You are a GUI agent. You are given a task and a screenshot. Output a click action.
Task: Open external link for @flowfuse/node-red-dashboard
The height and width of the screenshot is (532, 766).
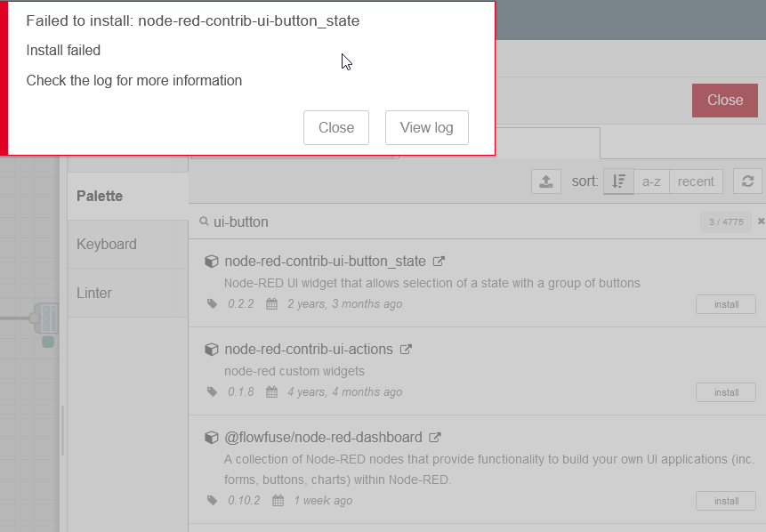435,438
